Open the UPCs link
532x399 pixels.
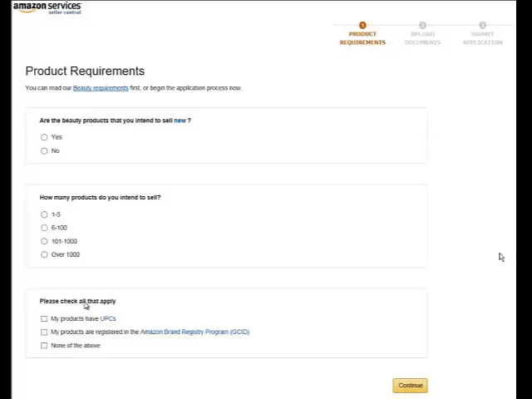click(108, 318)
